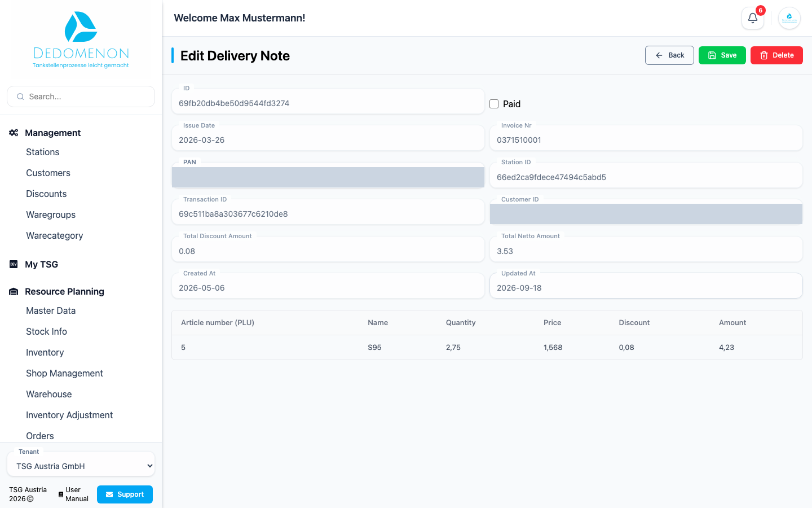Click the Station ID field
The height and width of the screenshot is (508, 812).
pyautogui.click(x=646, y=176)
